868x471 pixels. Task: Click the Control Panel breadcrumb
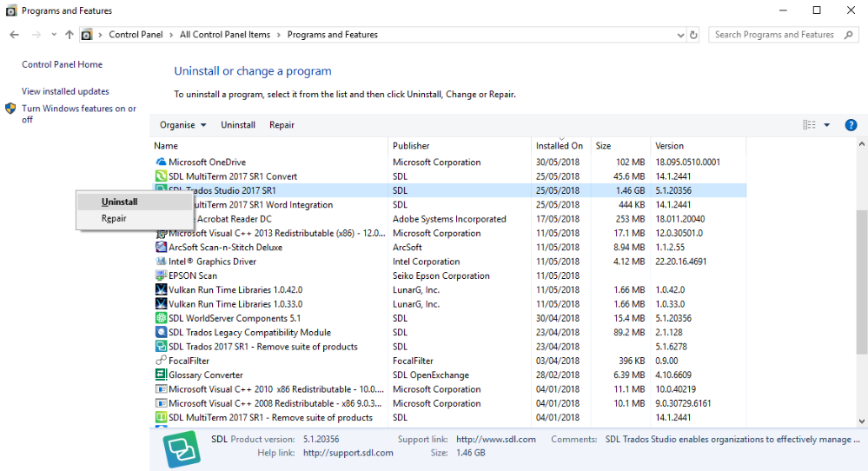coord(136,34)
